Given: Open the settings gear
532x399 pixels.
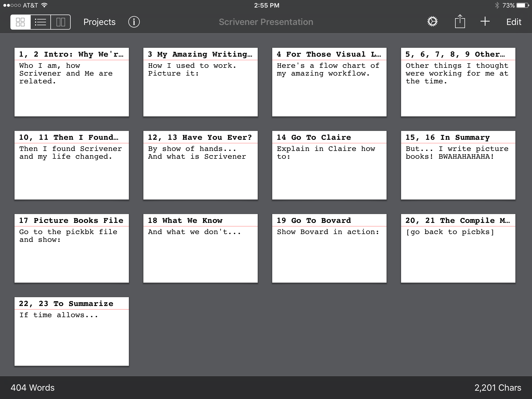Looking at the screenshot, I should pyautogui.click(x=433, y=22).
